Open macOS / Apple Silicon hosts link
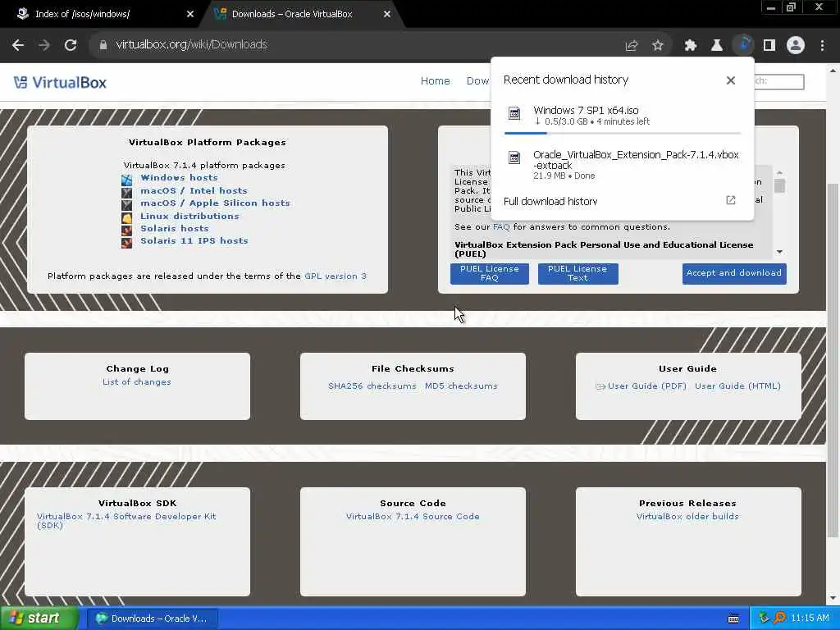Image resolution: width=840 pixels, height=630 pixels. [x=215, y=203]
